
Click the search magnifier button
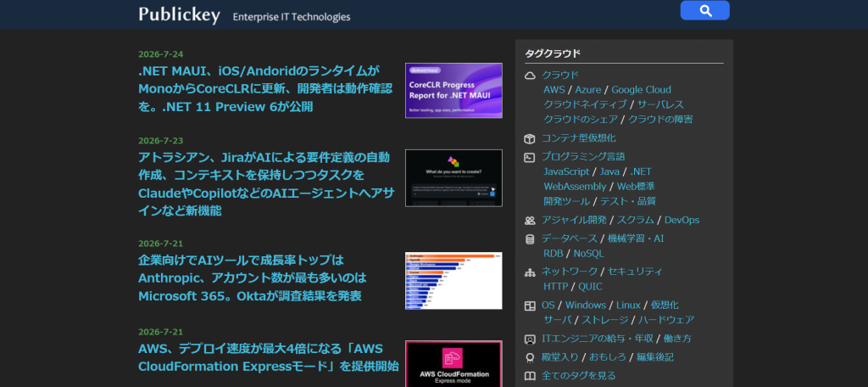[704, 10]
